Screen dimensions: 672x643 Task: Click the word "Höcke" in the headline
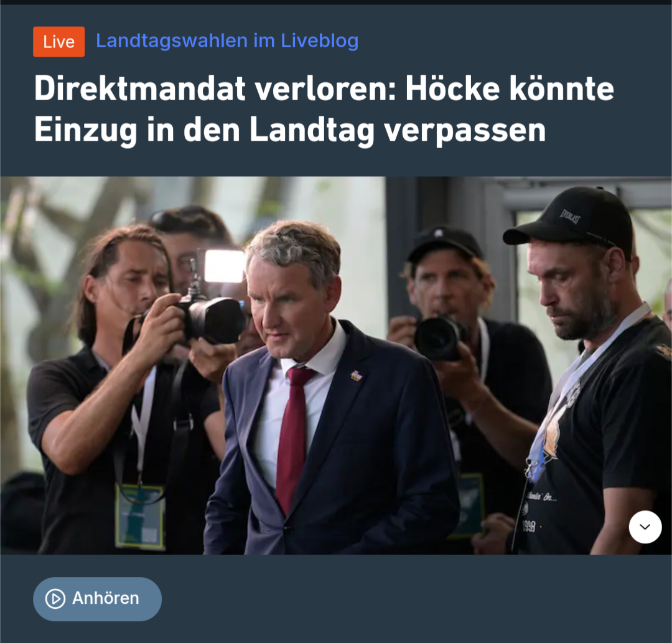(x=452, y=89)
